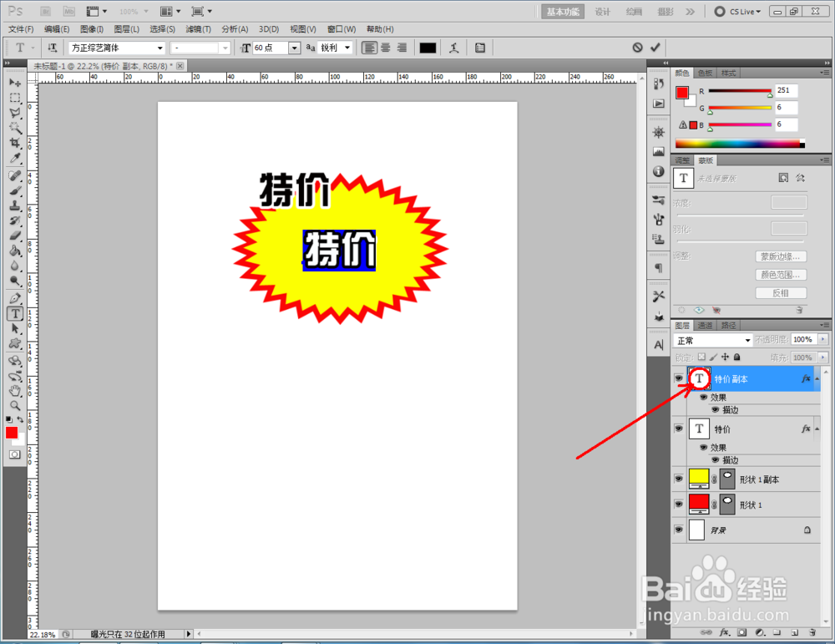
Task: Select the Horizontal Type tool in the toolbar
Action: coord(14,313)
